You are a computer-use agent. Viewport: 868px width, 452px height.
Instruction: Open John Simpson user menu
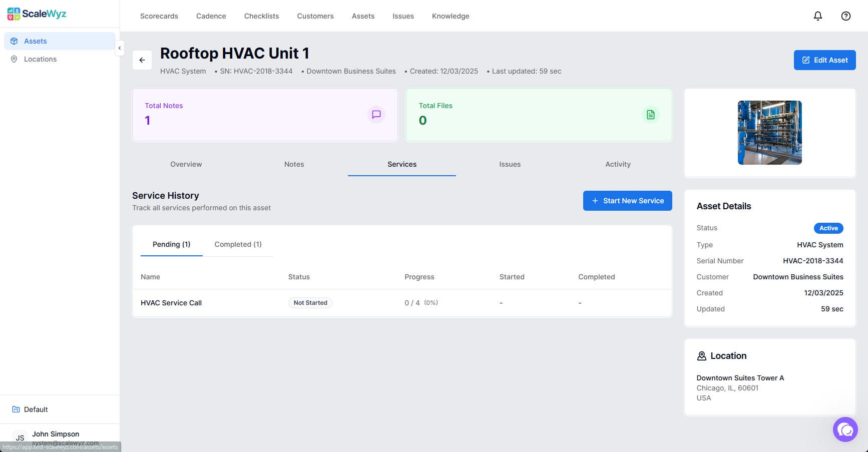pyautogui.click(x=55, y=434)
